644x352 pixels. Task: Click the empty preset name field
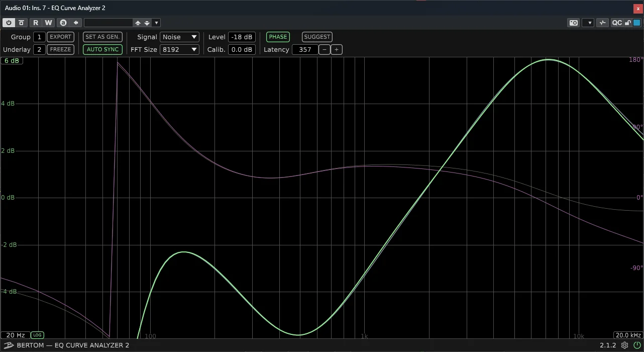108,23
